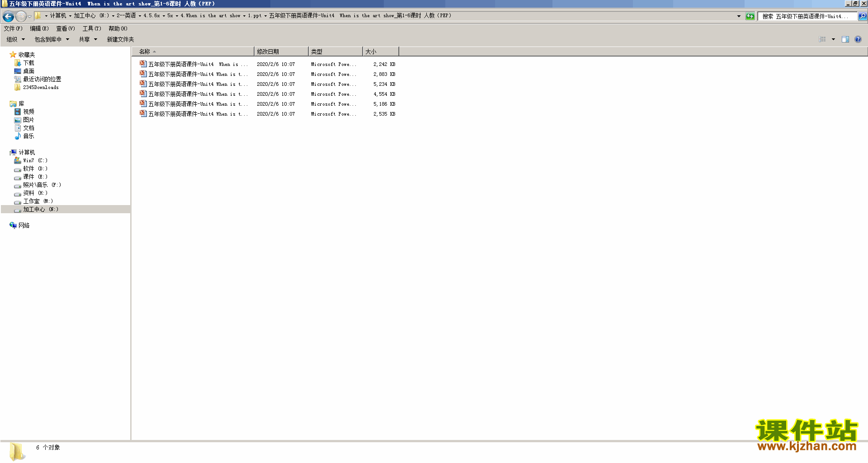Open 视频 library

[x=28, y=112]
